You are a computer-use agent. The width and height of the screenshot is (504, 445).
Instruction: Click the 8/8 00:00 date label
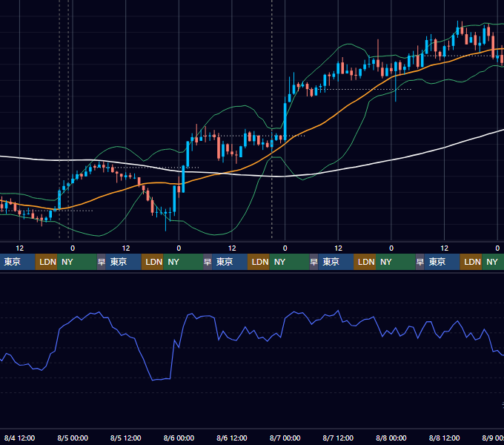(x=391, y=438)
